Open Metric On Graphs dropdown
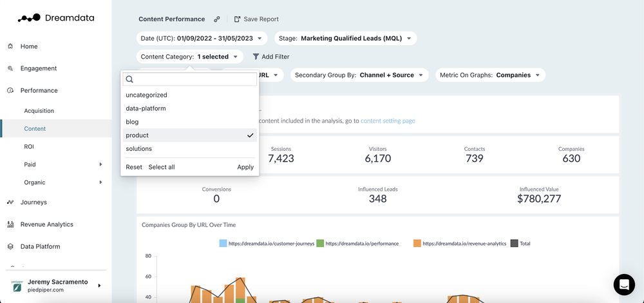This screenshot has height=303, width=644. point(490,75)
